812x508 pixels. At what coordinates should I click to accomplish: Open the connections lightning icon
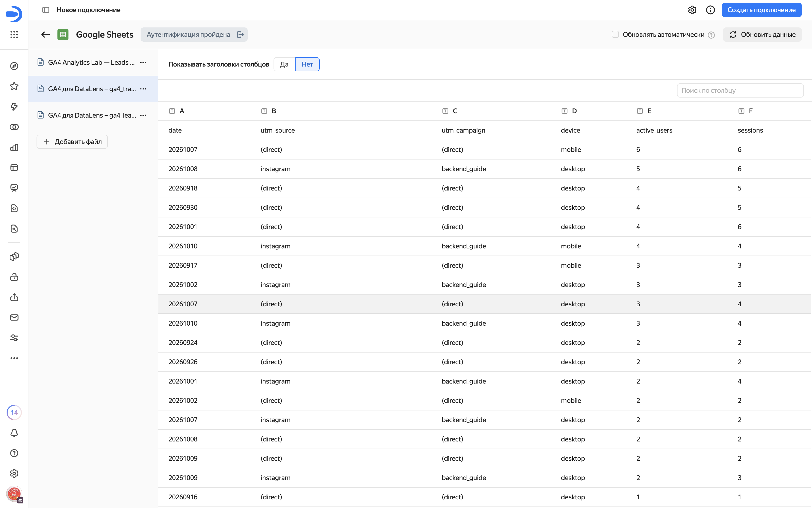tap(14, 107)
